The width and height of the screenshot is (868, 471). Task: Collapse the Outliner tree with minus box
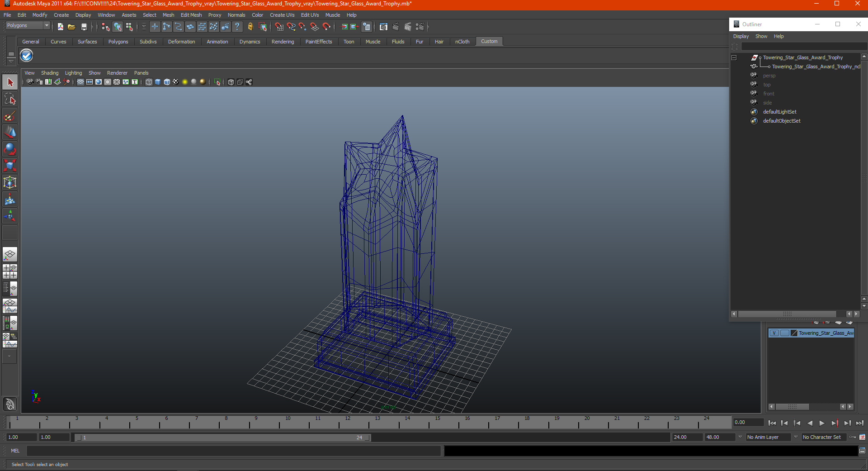734,57
